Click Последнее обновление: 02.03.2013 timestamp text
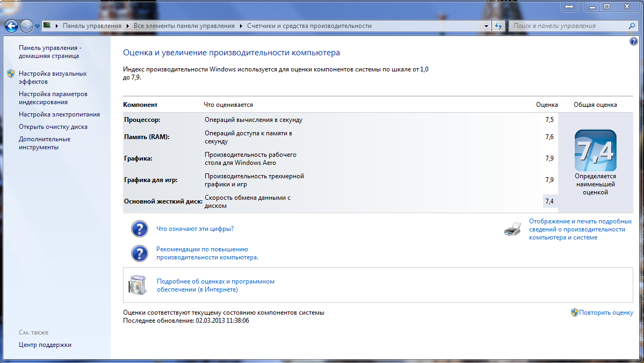Viewport: 644px width, 363px height. [x=186, y=321]
